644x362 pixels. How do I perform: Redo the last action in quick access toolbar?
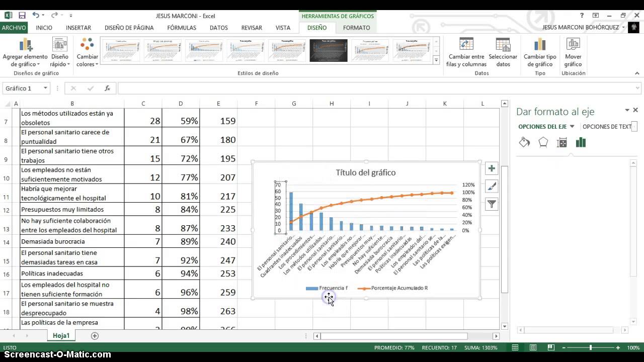pos(54,16)
